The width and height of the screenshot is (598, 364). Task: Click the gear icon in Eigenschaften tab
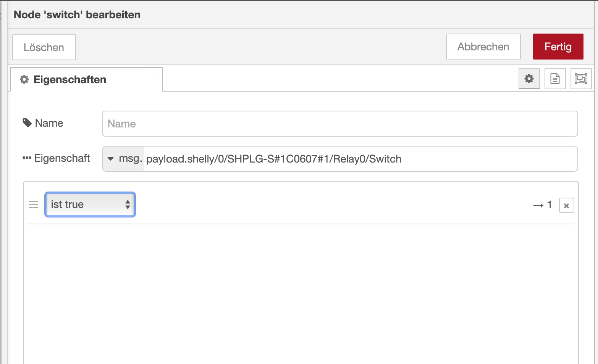click(x=24, y=79)
